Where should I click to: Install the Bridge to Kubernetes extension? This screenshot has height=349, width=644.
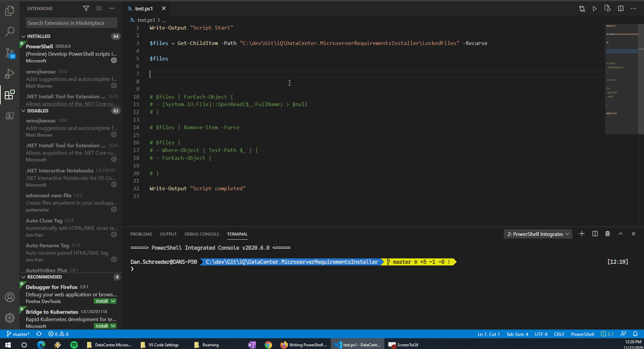point(101,326)
